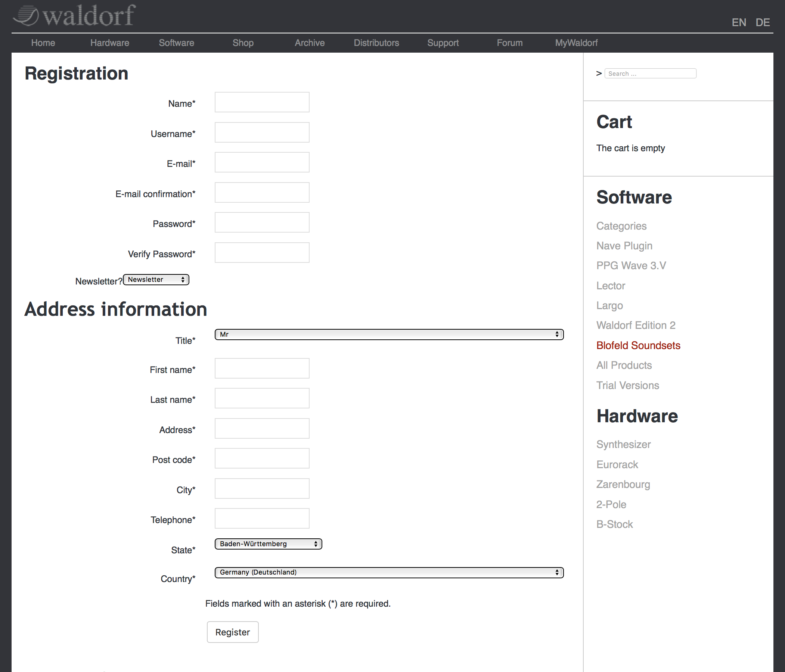
Task: Open the Nave Plugin link
Action: (x=624, y=246)
